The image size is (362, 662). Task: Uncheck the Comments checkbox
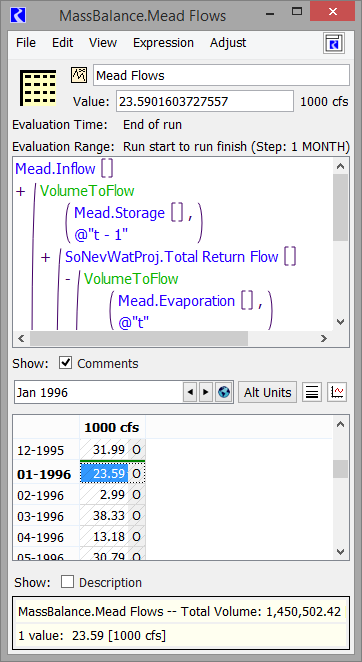pos(65,363)
